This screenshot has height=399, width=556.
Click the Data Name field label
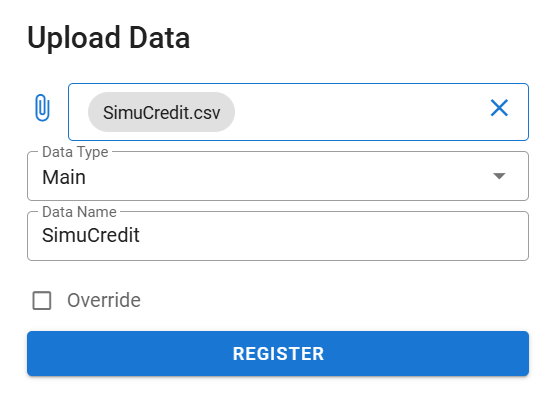tap(79, 212)
